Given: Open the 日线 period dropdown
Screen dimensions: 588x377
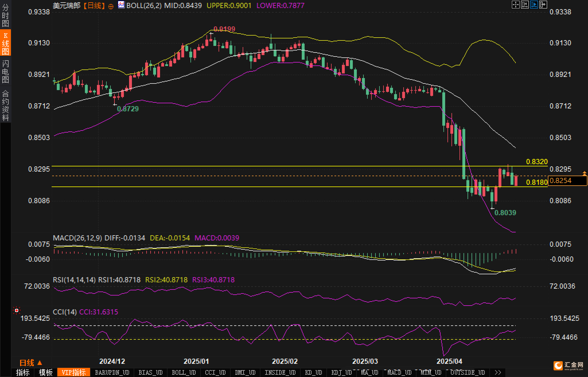Looking at the screenshot, I should coord(31,363).
